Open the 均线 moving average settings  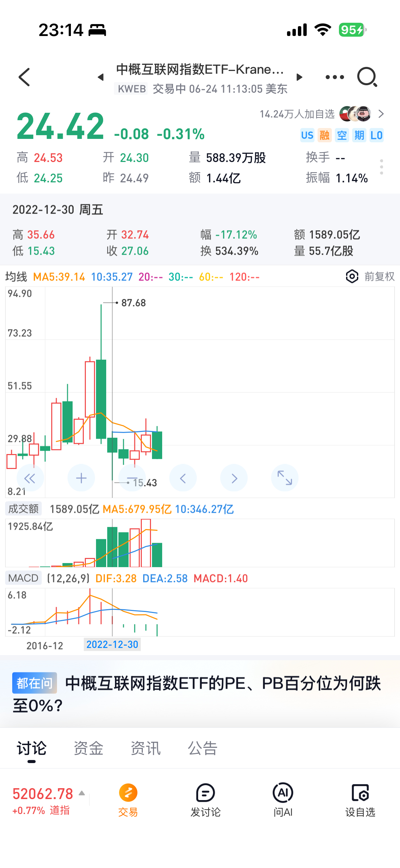16,277
